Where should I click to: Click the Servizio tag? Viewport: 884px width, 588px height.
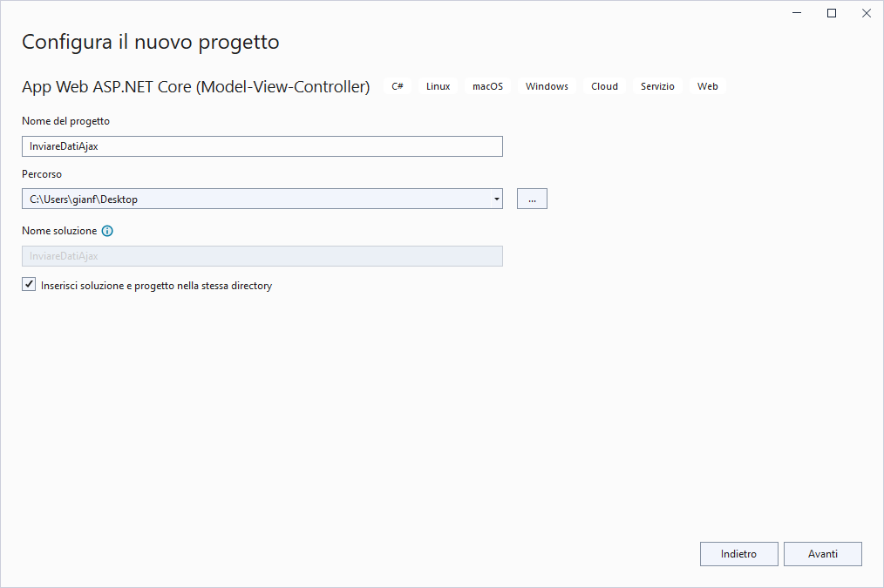click(x=657, y=86)
